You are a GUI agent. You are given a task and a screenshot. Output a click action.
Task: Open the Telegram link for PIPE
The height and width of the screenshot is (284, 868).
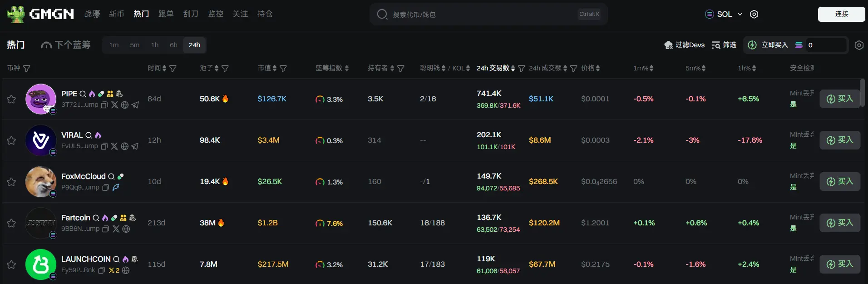(135, 105)
